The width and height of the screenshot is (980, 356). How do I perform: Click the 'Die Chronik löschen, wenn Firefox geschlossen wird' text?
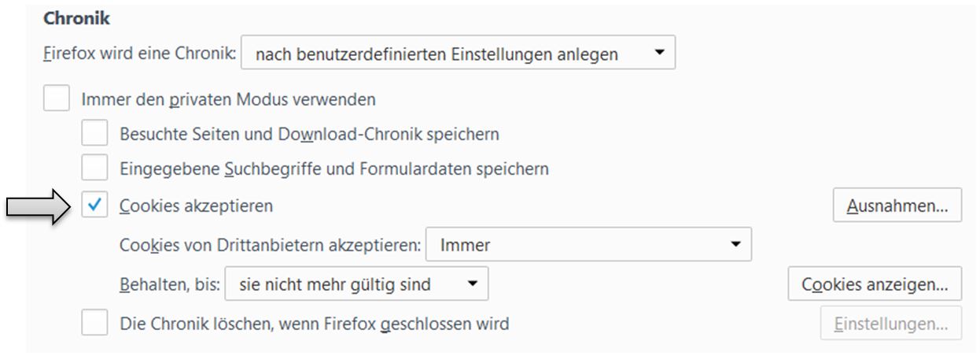click(314, 323)
